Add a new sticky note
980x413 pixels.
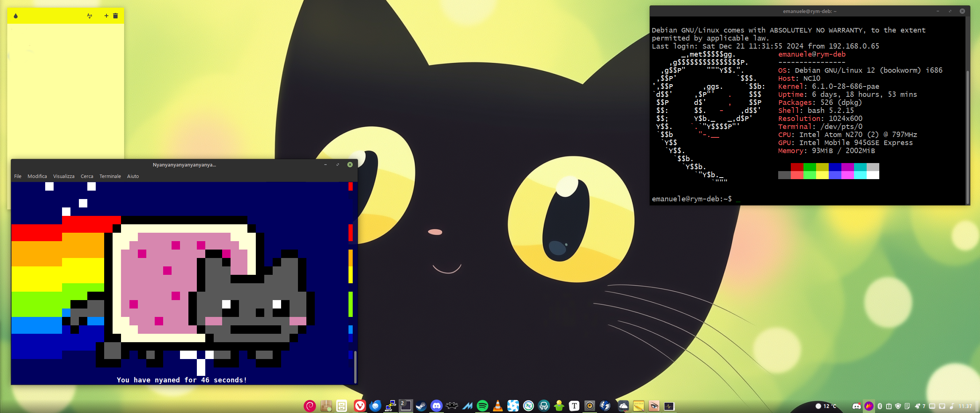click(106, 16)
